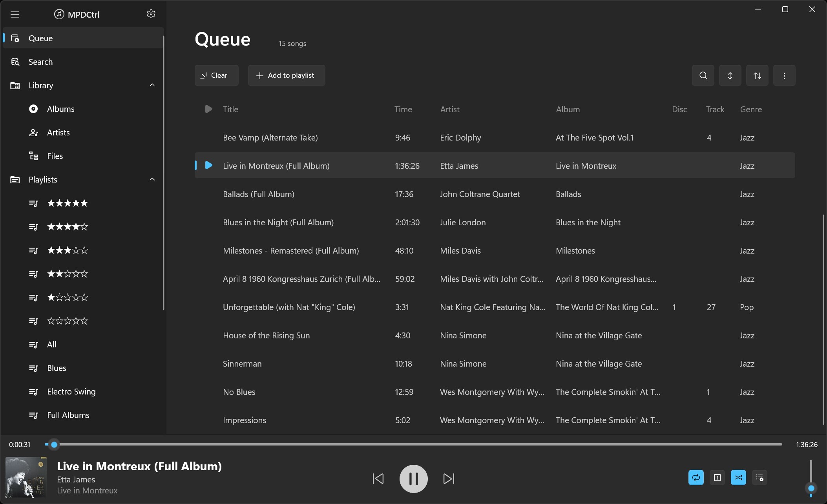Clear the queue
The image size is (827, 504).
(x=216, y=75)
